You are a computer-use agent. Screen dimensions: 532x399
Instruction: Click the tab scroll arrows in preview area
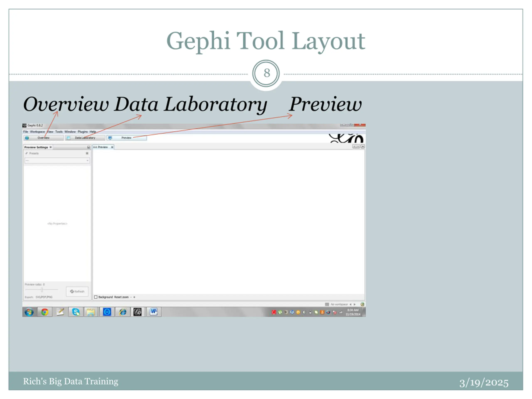point(356,147)
